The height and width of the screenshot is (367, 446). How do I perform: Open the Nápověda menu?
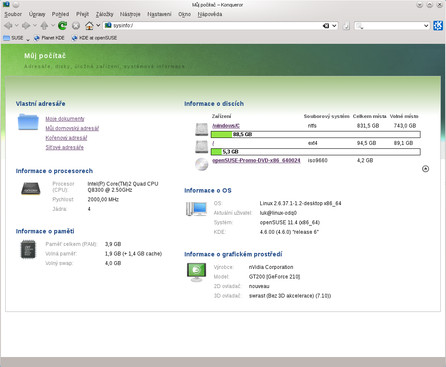(210, 14)
